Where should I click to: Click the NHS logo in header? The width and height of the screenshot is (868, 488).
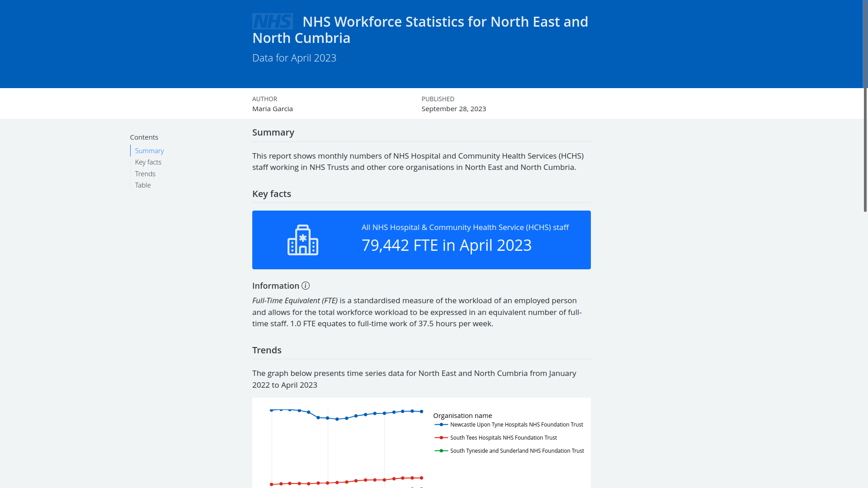(272, 21)
